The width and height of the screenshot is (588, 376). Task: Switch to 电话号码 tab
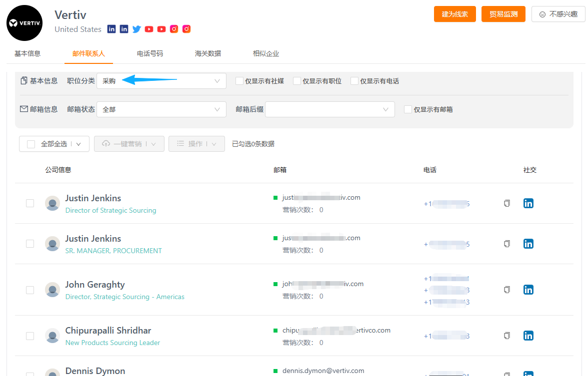(x=150, y=53)
